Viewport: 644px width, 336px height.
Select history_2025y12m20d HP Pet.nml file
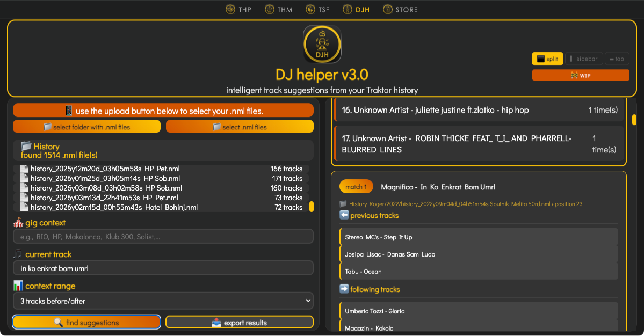pyautogui.click(x=161, y=169)
